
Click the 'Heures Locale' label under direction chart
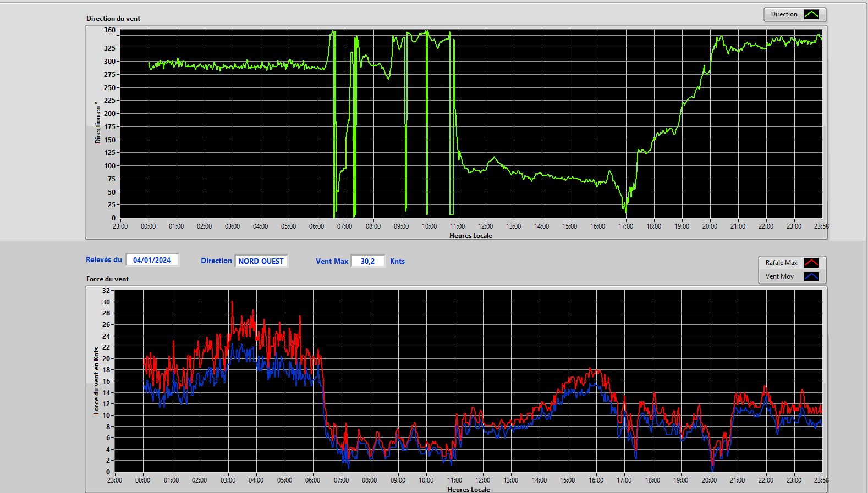pyautogui.click(x=471, y=236)
